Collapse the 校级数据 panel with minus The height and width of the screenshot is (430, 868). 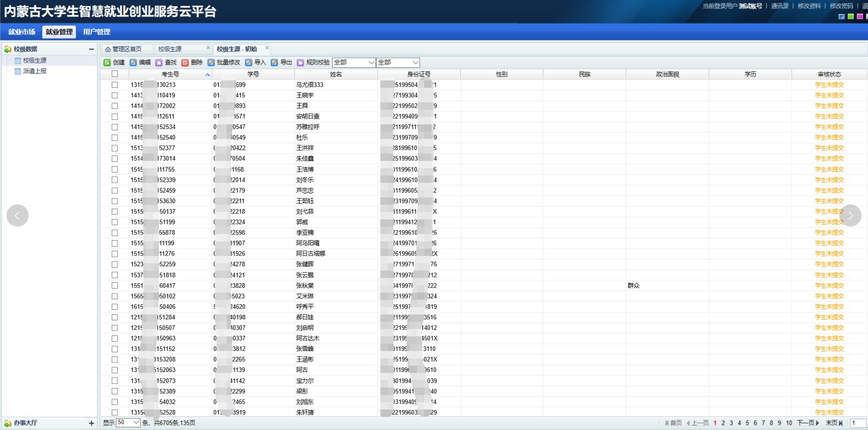pos(91,49)
